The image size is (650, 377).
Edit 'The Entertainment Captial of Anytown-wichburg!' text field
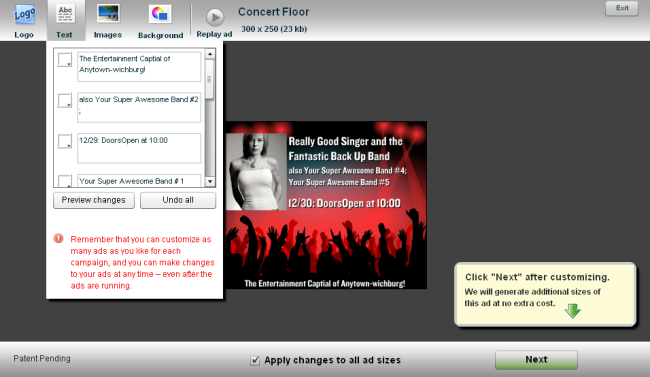click(x=139, y=66)
